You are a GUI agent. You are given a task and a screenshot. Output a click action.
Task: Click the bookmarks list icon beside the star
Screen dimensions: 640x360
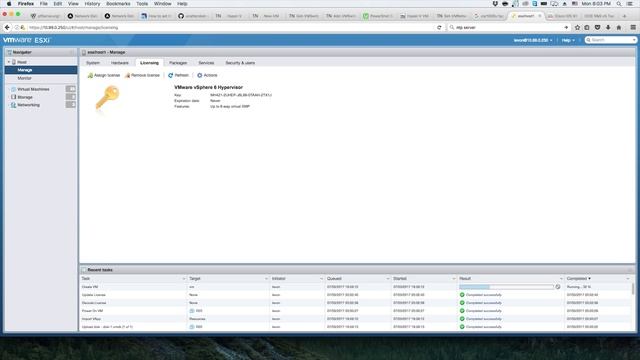tap(587, 27)
